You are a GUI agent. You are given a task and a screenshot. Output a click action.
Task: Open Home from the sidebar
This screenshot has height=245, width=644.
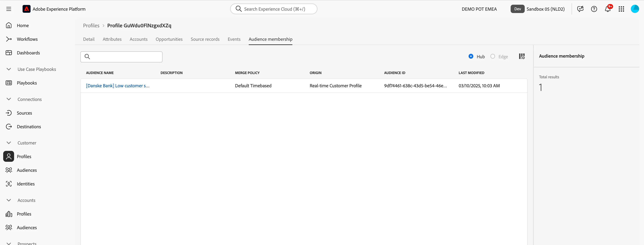coord(23,25)
